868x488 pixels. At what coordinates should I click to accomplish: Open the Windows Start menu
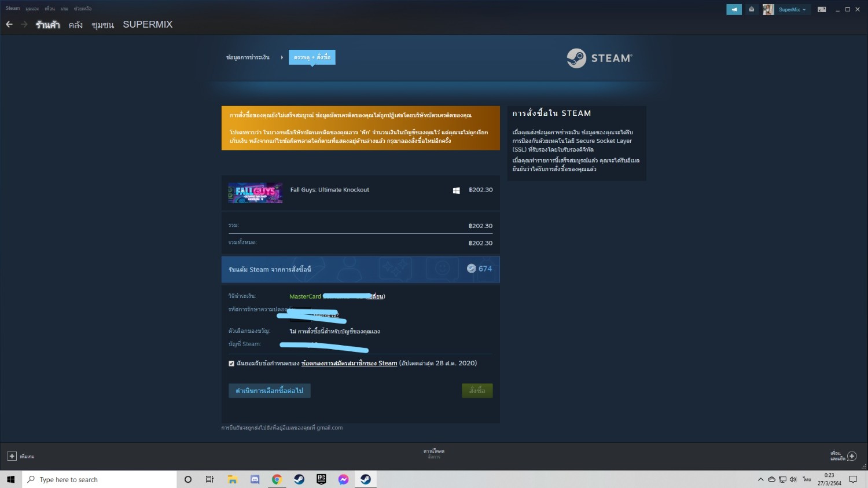10,479
